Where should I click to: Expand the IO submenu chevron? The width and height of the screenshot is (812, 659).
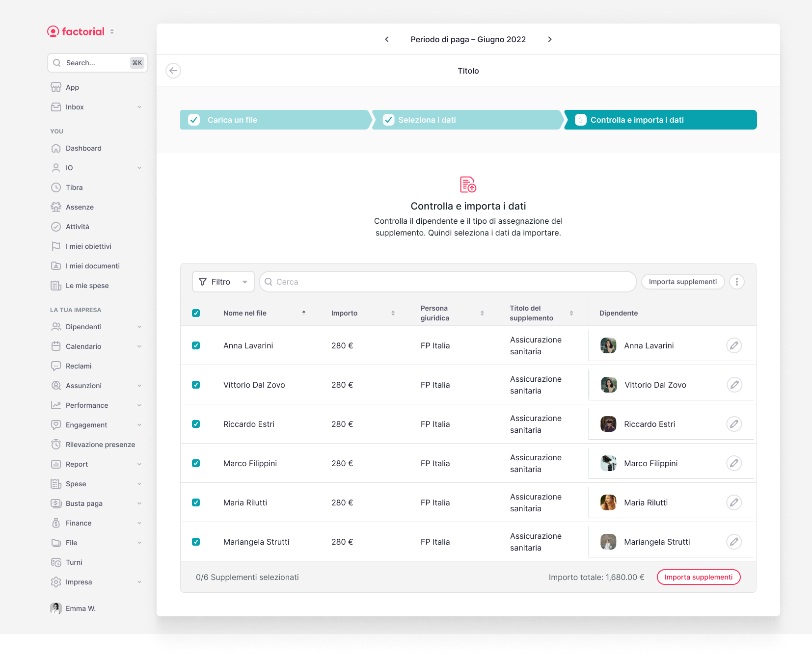click(139, 168)
